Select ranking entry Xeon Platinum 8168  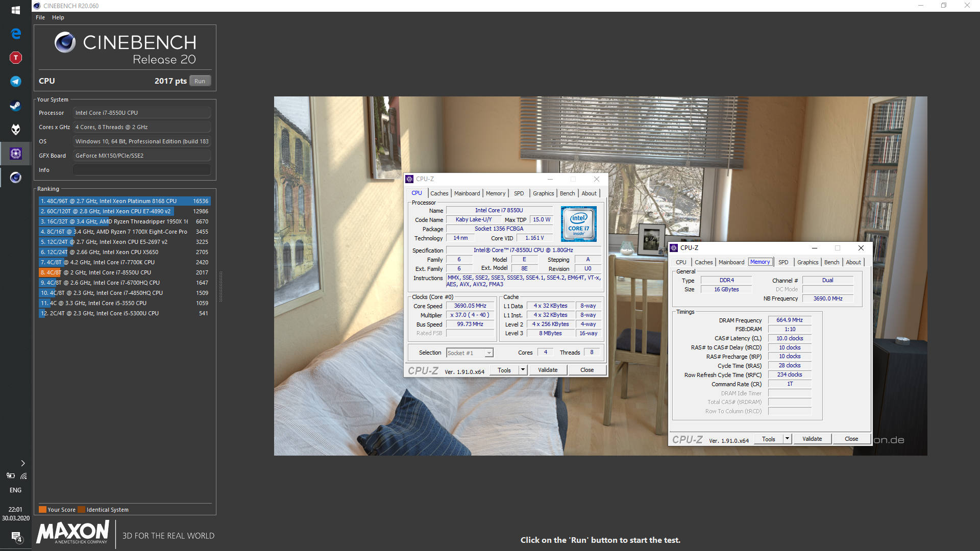(x=125, y=201)
